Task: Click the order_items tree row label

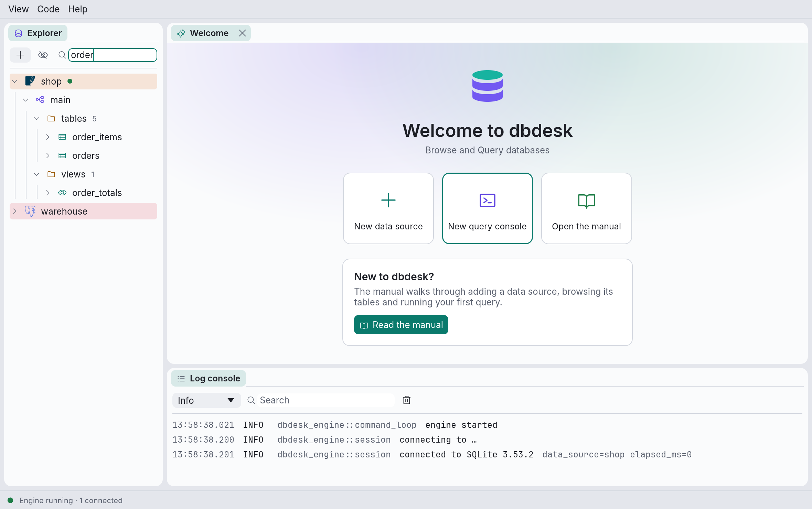Action: coord(97,137)
